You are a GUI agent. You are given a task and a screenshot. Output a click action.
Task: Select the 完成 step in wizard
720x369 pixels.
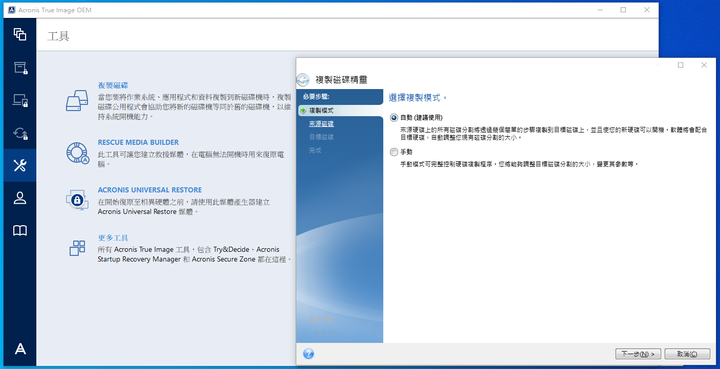[315, 151]
